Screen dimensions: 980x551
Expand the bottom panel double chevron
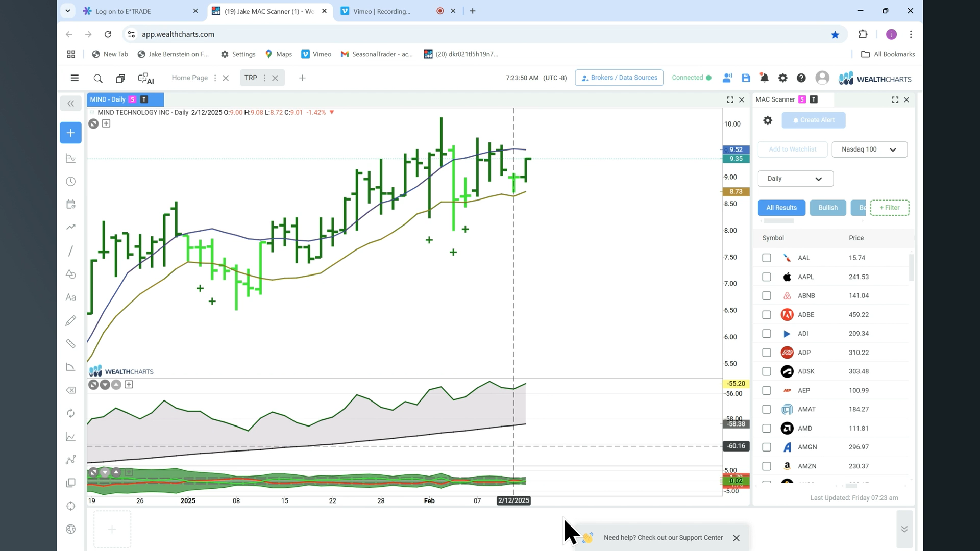(x=904, y=529)
